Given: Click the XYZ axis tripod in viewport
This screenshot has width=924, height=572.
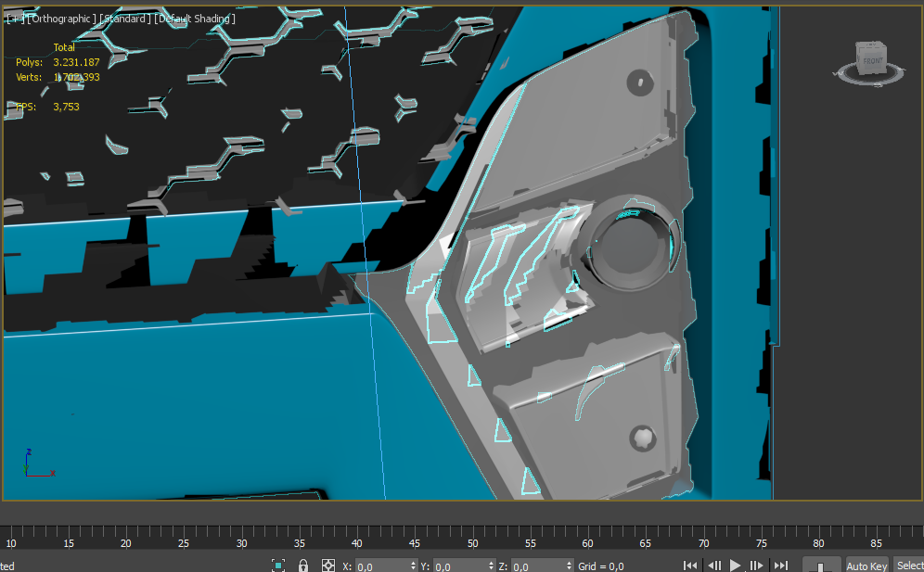Looking at the screenshot, I should (x=39, y=463).
